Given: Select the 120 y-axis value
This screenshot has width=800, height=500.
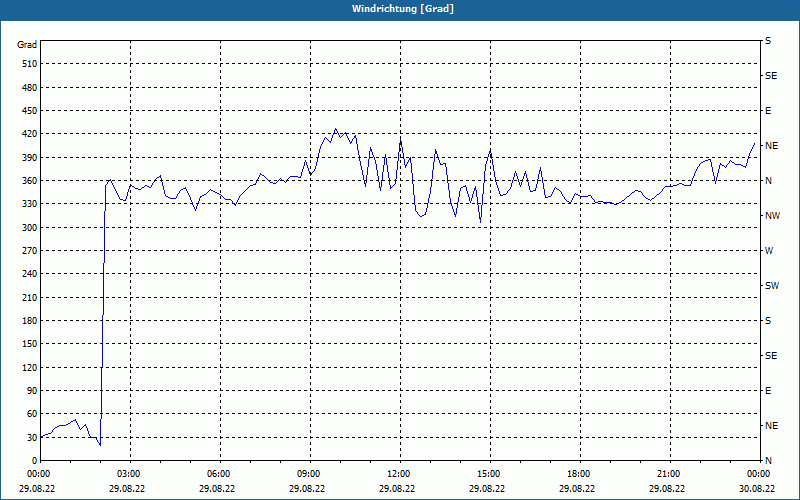Looking at the screenshot, I should click(x=30, y=367).
